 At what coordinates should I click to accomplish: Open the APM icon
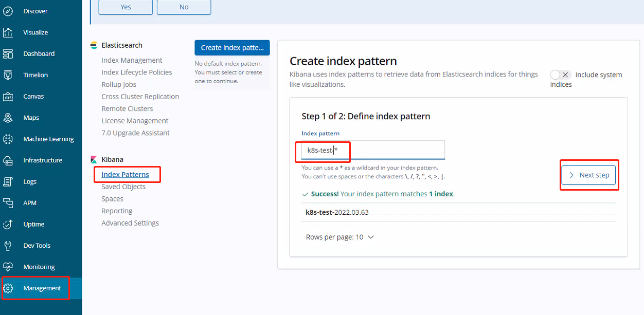tap(8, 203)
